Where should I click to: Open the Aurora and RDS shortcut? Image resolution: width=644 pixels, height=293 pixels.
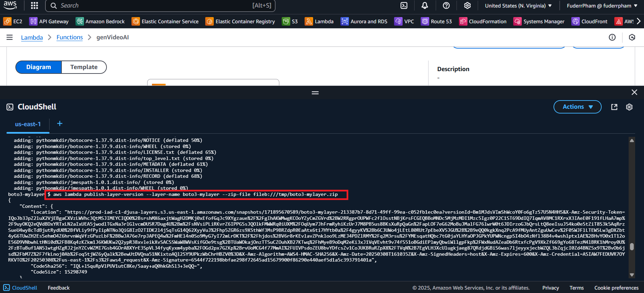click(x=364, y=22)
